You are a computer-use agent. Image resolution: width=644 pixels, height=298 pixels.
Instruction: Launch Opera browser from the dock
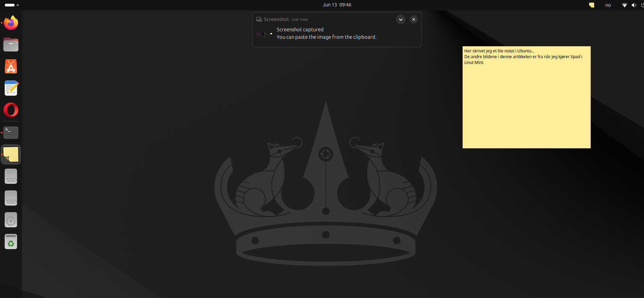click(x=11, y=110)
